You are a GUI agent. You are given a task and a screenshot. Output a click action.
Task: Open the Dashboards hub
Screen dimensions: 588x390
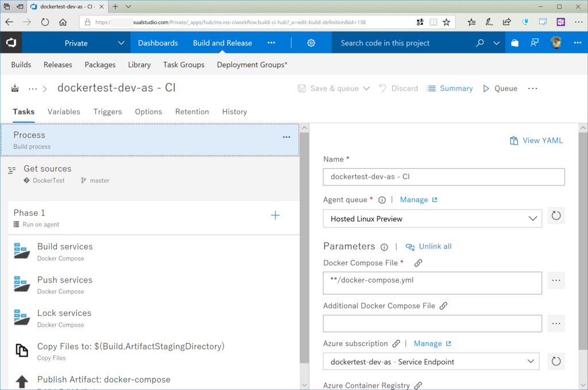[x=158, y=43]
